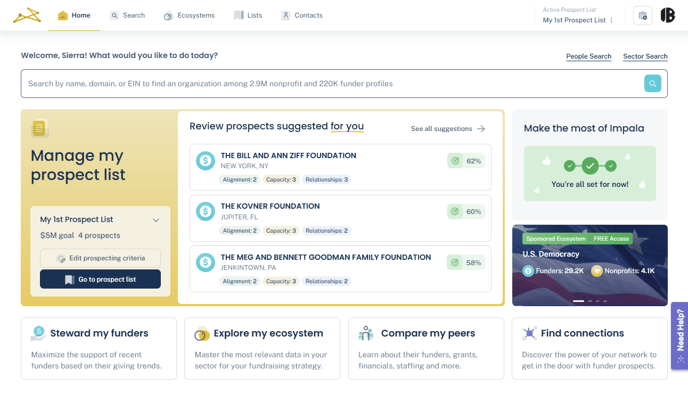Click the yellow notepad icon above Manage my prospect list

[x=39, y=128]
